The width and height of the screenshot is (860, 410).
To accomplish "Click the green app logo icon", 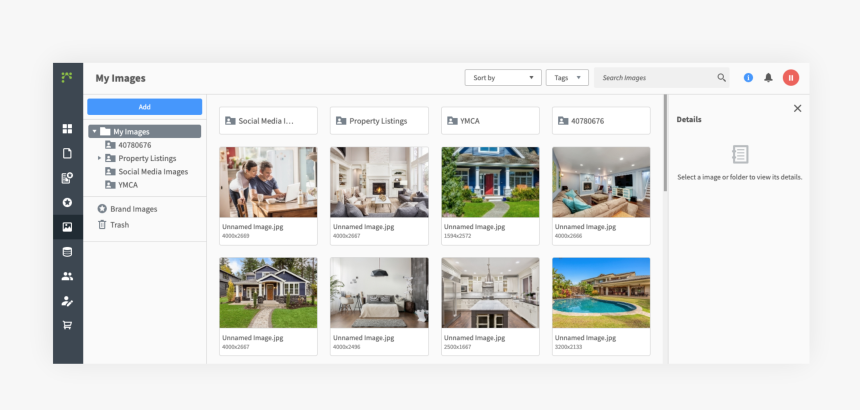I will (x=67, y=77).
